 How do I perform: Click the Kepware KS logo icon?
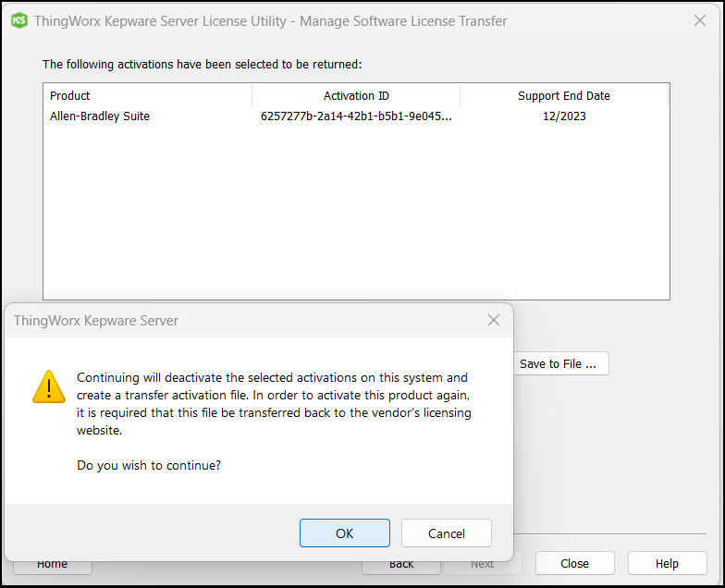click(18, 20)
